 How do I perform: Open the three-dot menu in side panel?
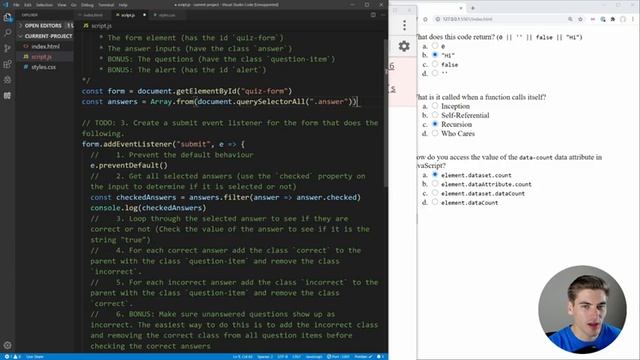(404, 25)
